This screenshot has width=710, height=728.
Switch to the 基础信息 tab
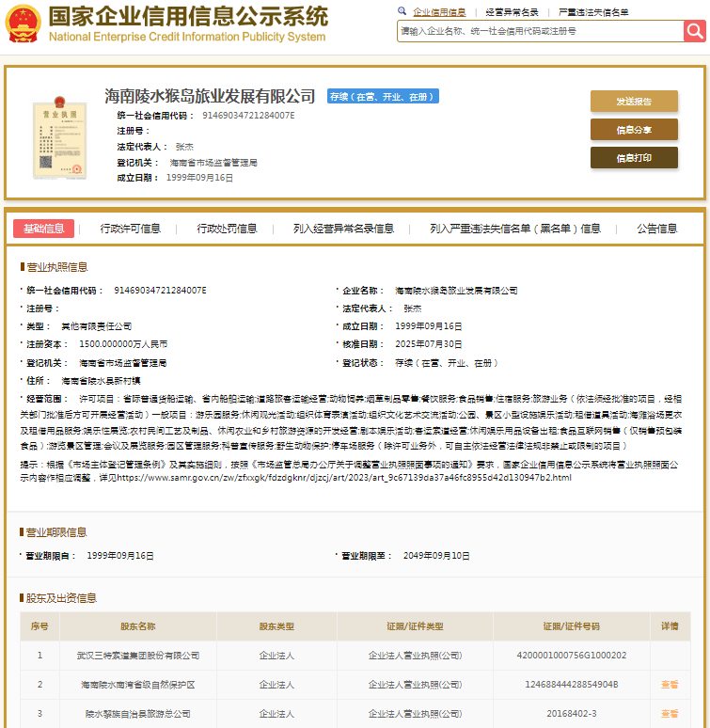[43, 229]
